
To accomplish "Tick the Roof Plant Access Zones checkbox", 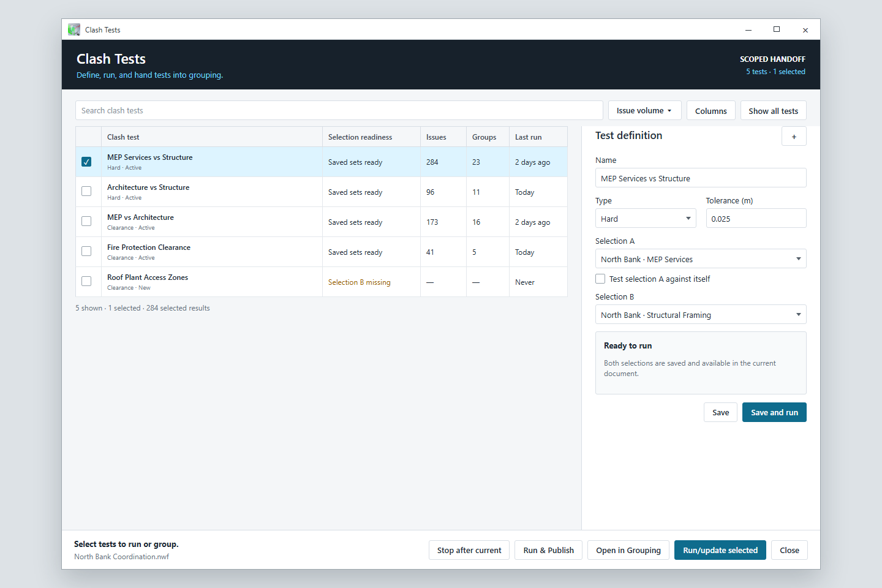I will tap(86, 281).
